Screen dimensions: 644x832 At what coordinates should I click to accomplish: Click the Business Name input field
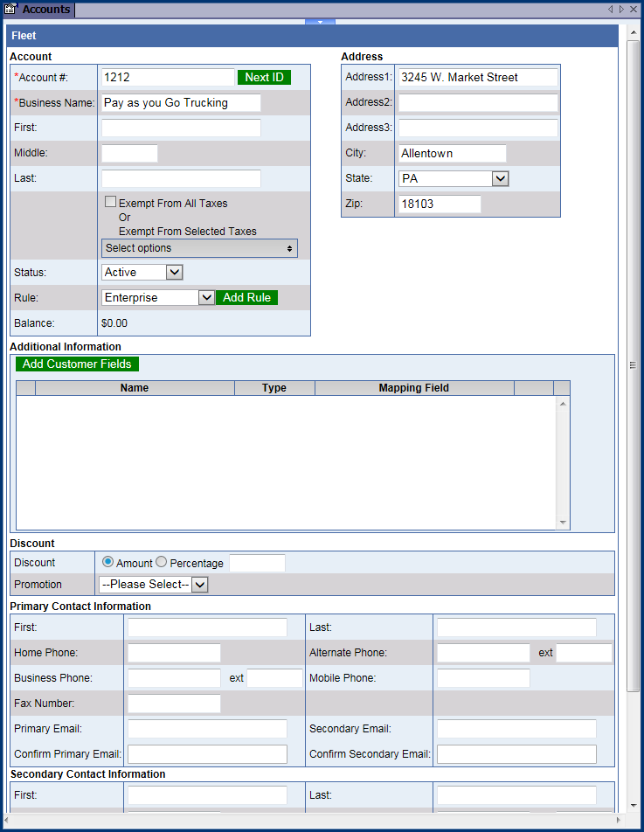[181, 102]
